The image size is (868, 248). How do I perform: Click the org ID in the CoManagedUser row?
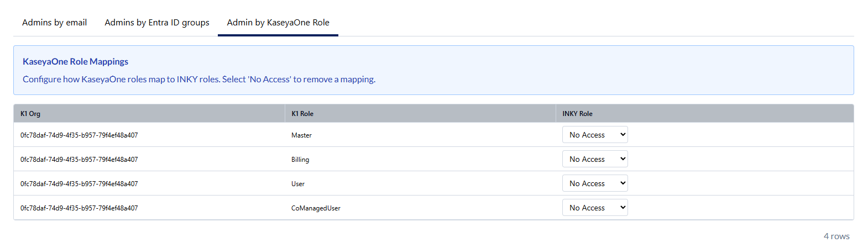(79, 208)
